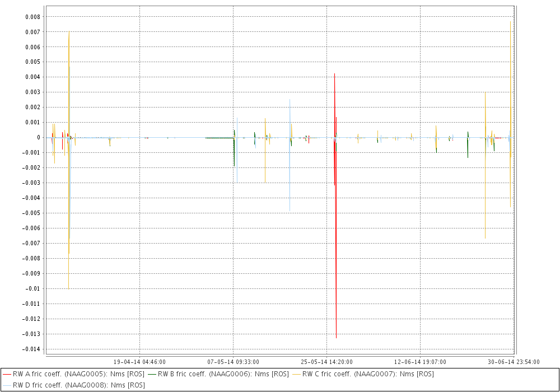Click the RW B fric coeff. legend entry
This screenshot has width=560, height=392.
218,374
